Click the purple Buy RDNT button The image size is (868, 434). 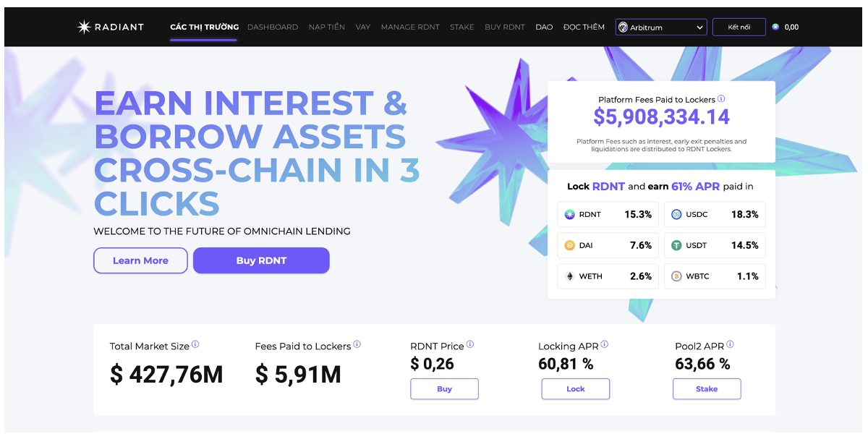tap(261, 260)
